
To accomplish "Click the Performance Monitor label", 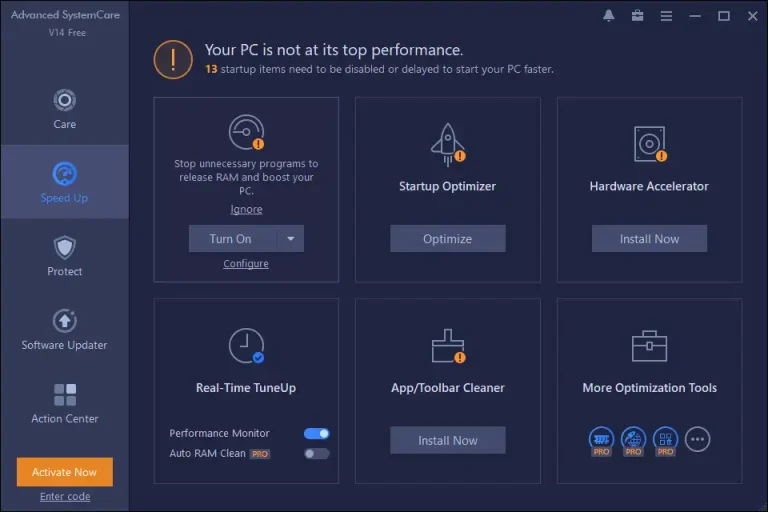I will tap(219, 434).
